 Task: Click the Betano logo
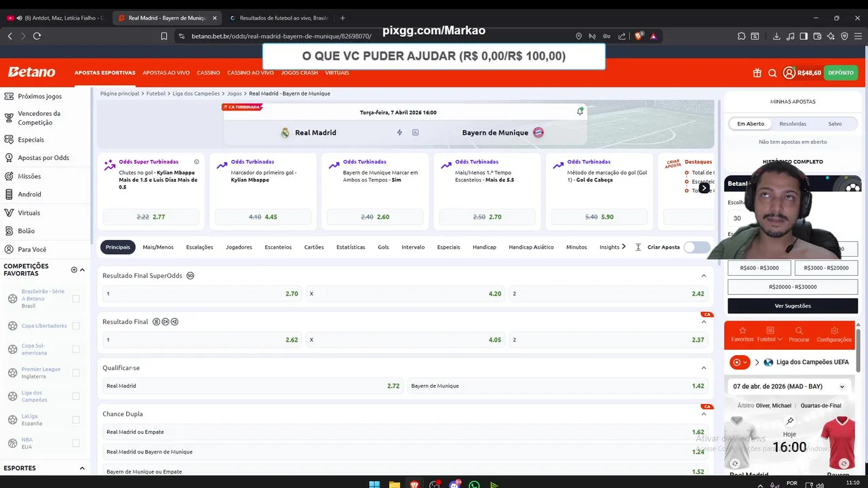32,72
